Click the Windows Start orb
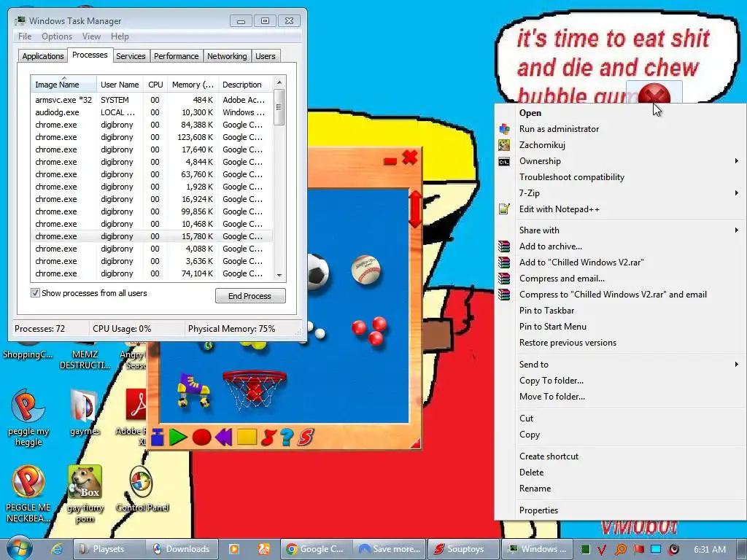This screenshot has width=747, height=560. tap(18, 548)
